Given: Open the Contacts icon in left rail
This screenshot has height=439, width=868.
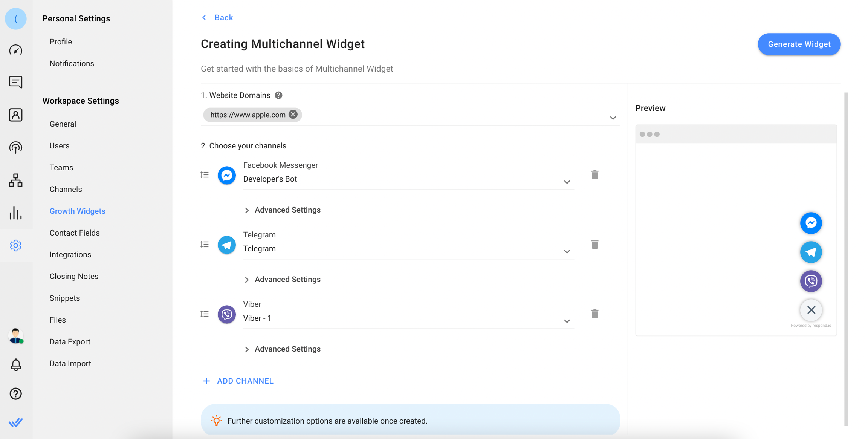Looking at the screenshot, I should pos(16,115).
